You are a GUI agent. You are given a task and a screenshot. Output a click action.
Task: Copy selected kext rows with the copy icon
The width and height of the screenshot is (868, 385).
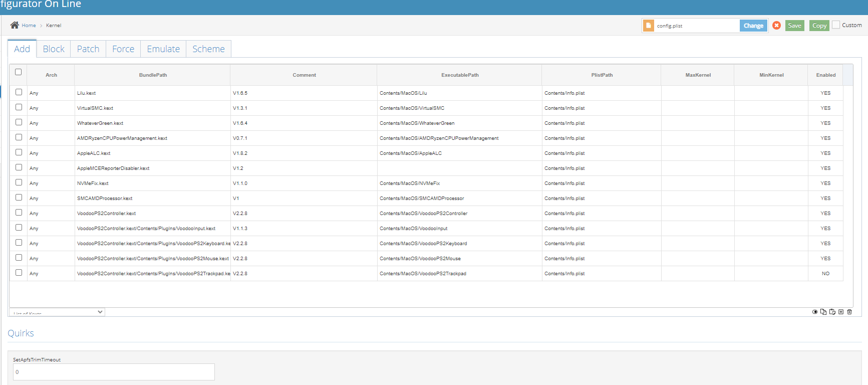coord(823,312)
